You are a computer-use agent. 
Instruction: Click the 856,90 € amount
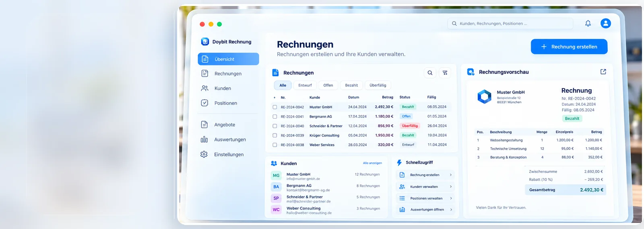(x=386, y=126)
